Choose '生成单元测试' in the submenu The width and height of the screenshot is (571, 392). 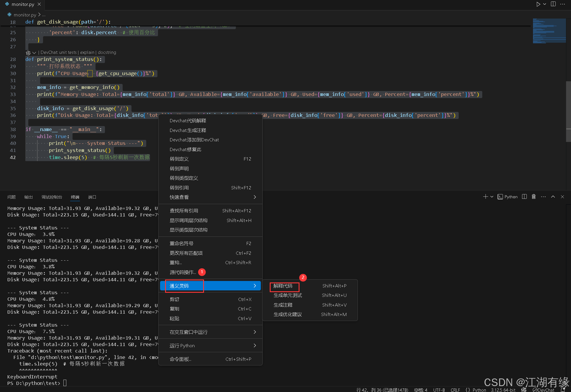pyautogui.click(x=310, y=295)
